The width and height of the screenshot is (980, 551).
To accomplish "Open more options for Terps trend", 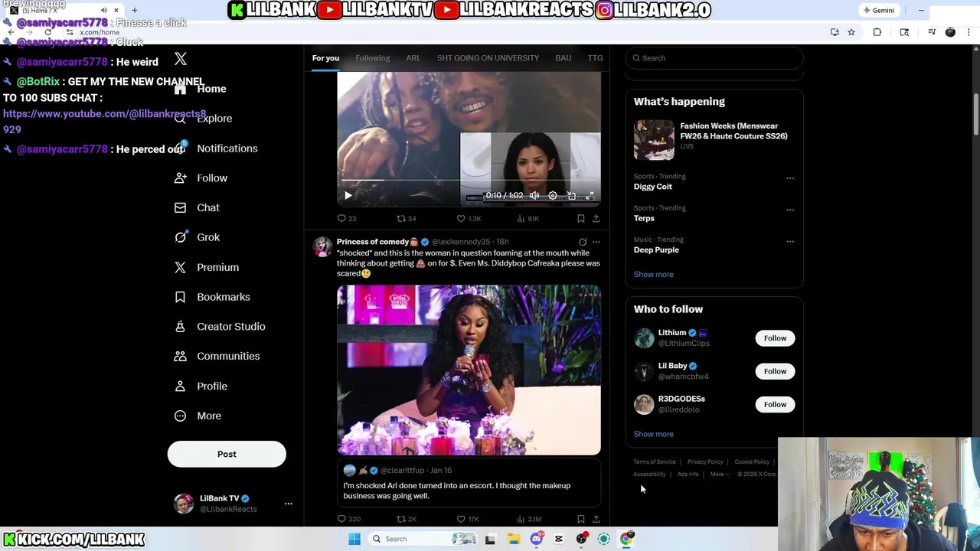I will 790,210.
